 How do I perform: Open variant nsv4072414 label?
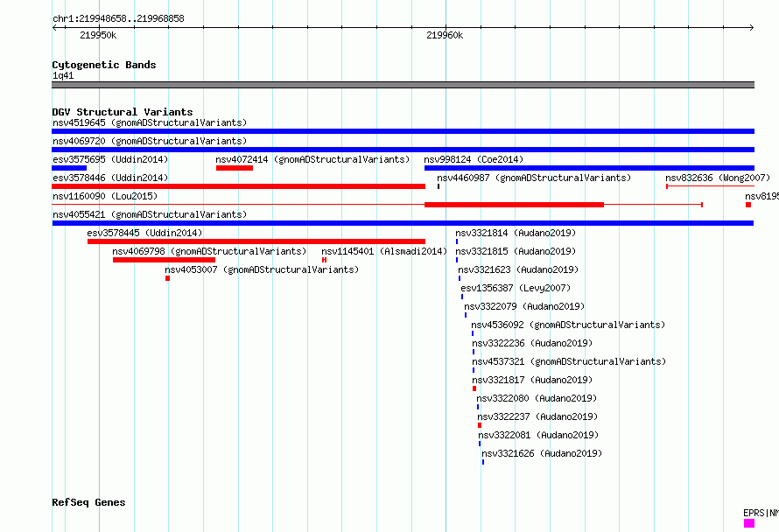312,159
